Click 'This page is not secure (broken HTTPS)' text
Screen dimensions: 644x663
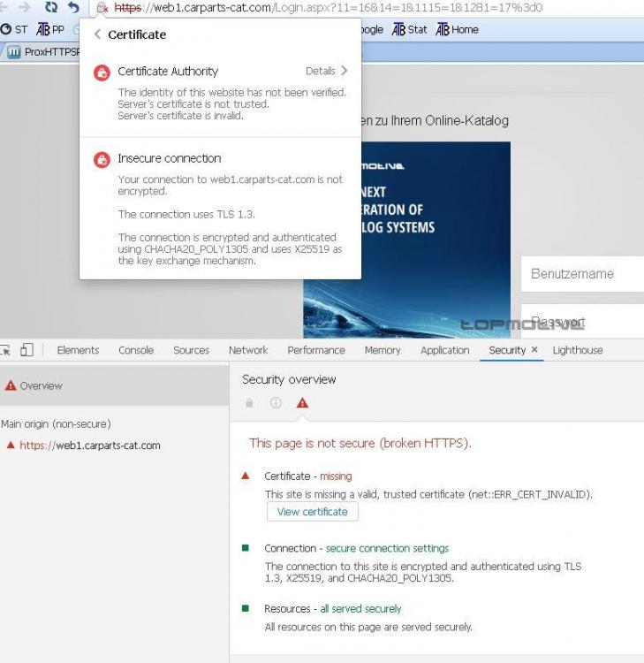(360, 443)
